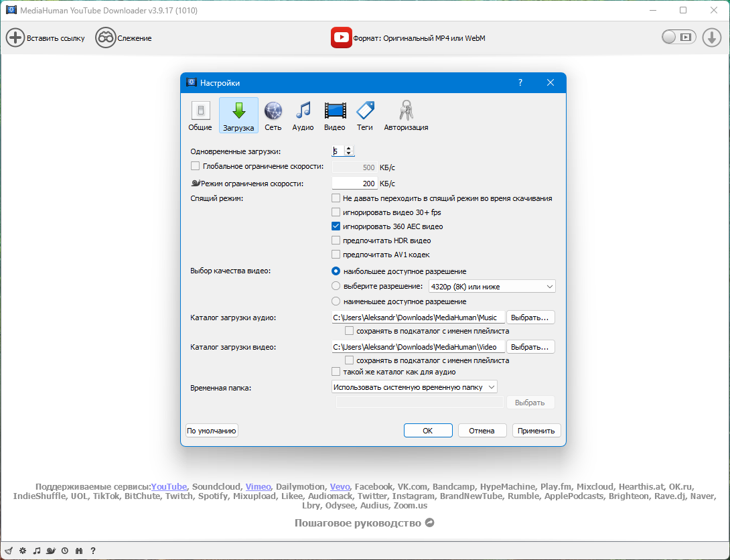Uncheck игнорировать 360 AEC видео

point(336,226)
